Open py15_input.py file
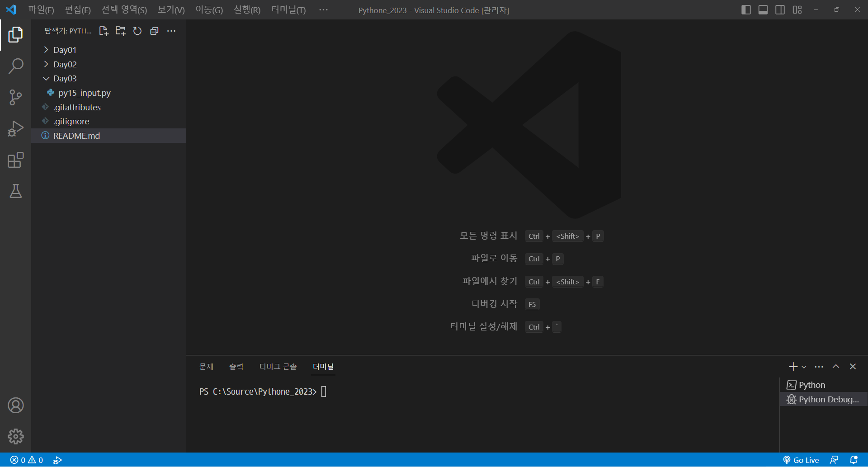868x467 pixels. [108, 93]
